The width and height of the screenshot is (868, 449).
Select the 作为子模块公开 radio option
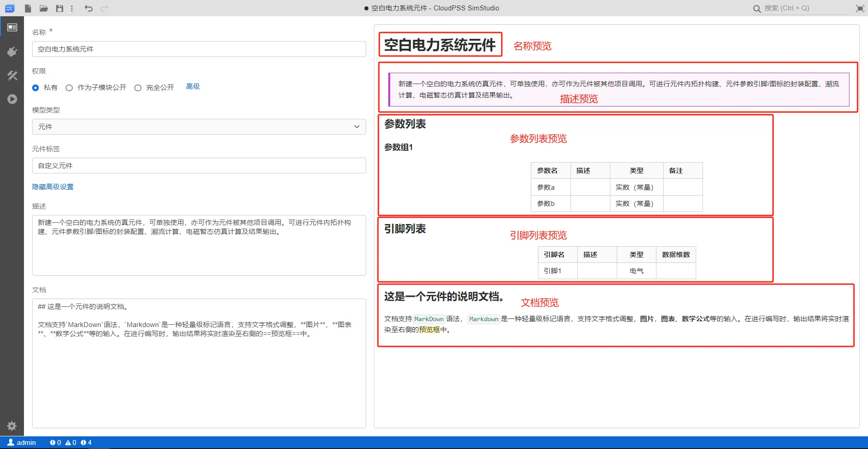69,88
